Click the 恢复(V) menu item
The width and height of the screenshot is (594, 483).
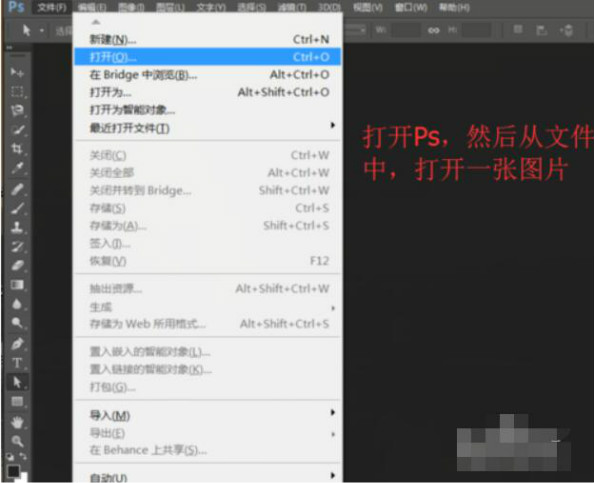coord(208,261)
